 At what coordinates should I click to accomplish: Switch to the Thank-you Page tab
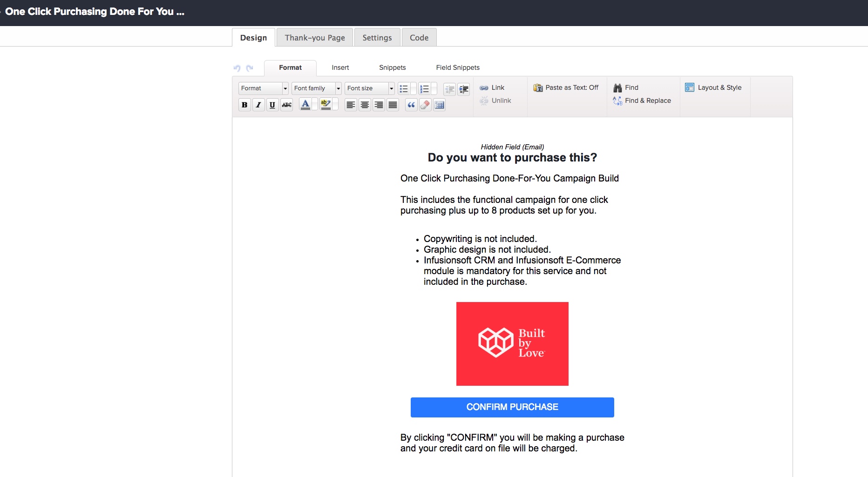click(314, 37)
